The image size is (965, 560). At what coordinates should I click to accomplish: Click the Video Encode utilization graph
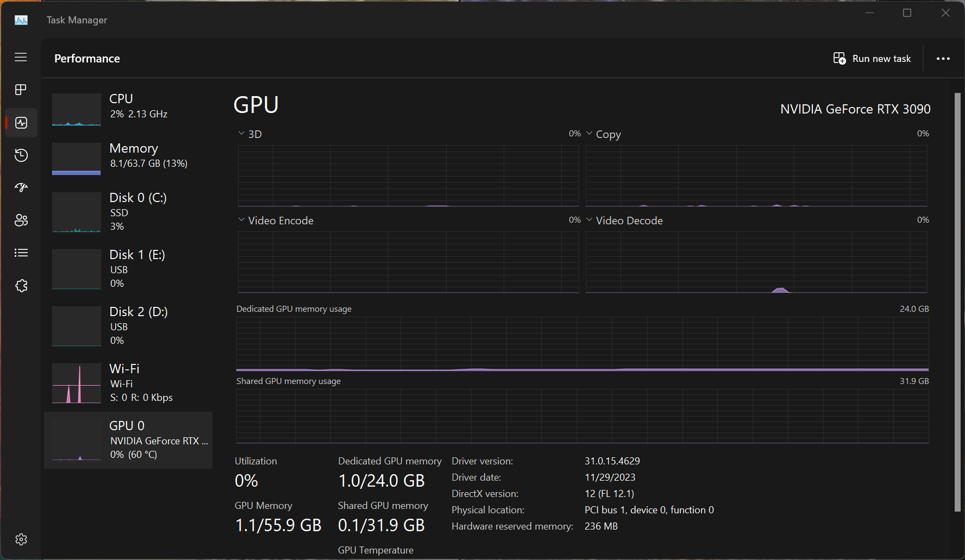409,262
